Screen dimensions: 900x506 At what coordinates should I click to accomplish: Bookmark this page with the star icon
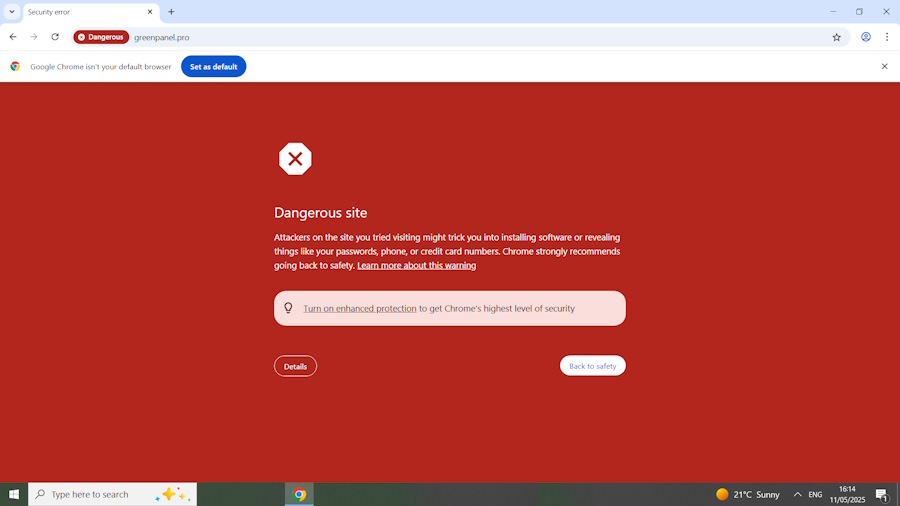click(x=837, y=37)
